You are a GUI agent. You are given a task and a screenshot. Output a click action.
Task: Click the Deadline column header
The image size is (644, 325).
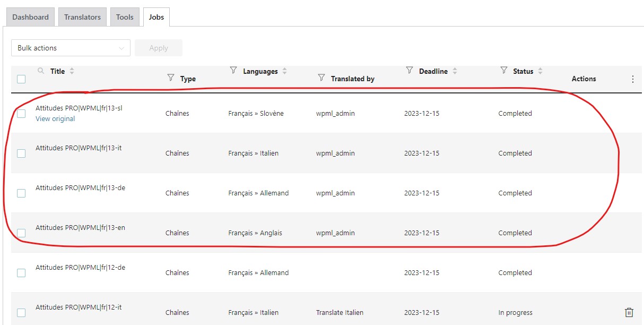click(433, 71)
